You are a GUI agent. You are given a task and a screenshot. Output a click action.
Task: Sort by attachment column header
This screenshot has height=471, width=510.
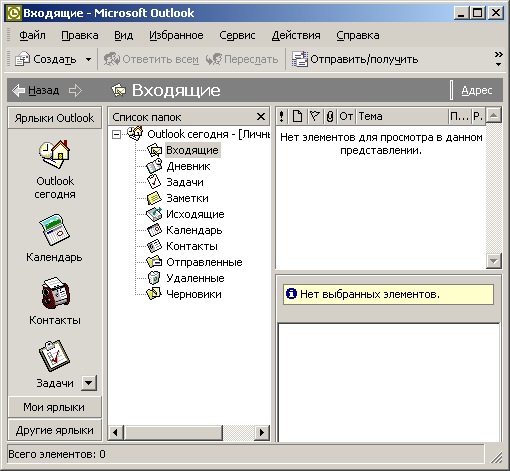(x=330, y=116)
